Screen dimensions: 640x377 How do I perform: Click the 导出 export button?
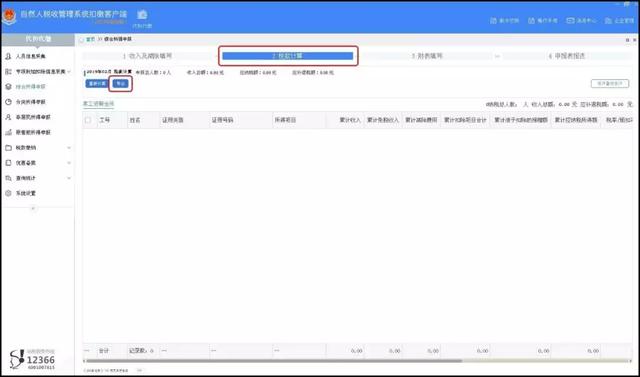120,84
